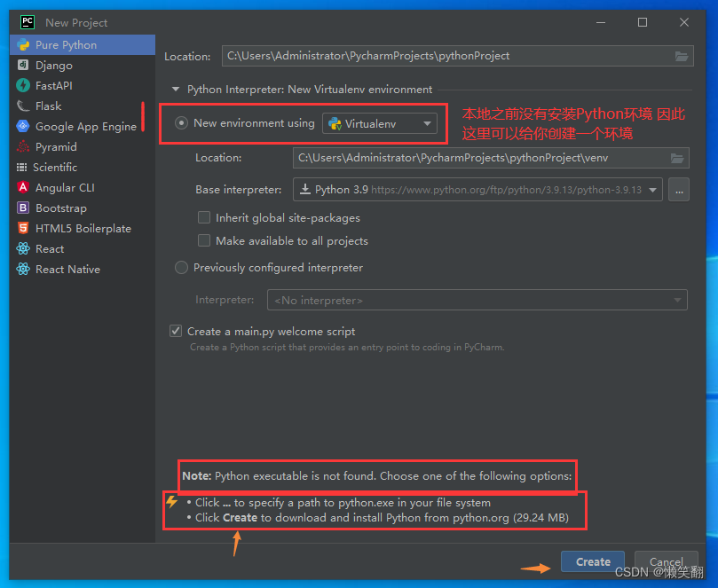Select Django project type
This screenshot has height=588, width=718.
83,66
